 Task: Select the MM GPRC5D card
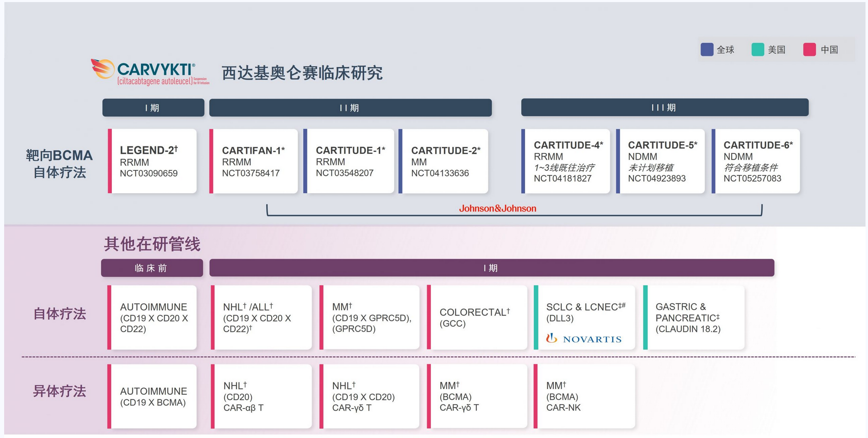[x=370, y=317]
